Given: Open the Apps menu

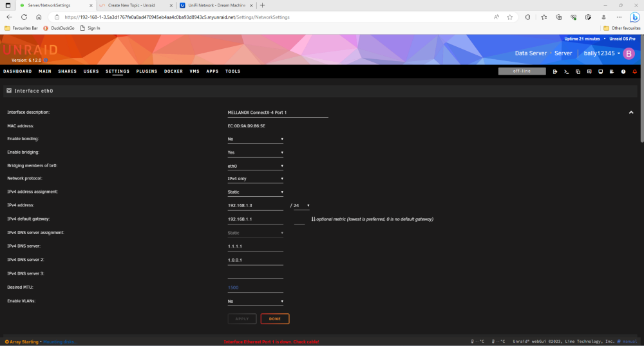Looking at the screenshot, I should pos(213,71).
